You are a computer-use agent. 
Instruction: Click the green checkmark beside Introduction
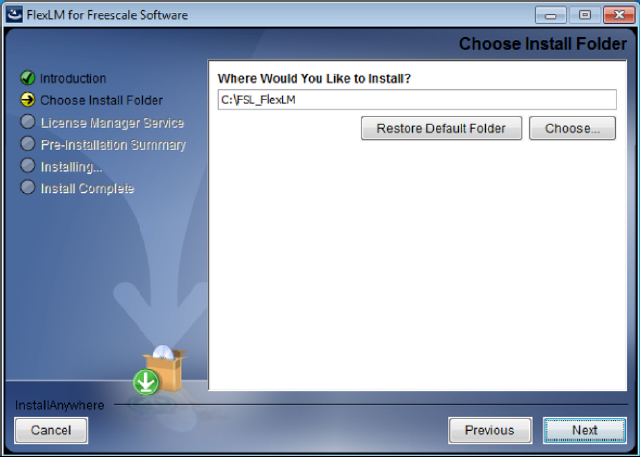(x=28, y=78)
